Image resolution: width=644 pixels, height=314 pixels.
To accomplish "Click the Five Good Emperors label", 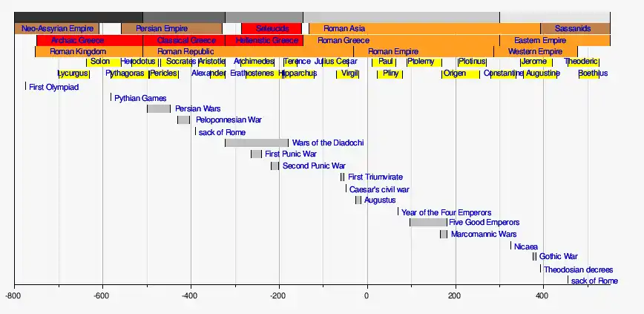I will pyautogui.click(x=484, y=222).
